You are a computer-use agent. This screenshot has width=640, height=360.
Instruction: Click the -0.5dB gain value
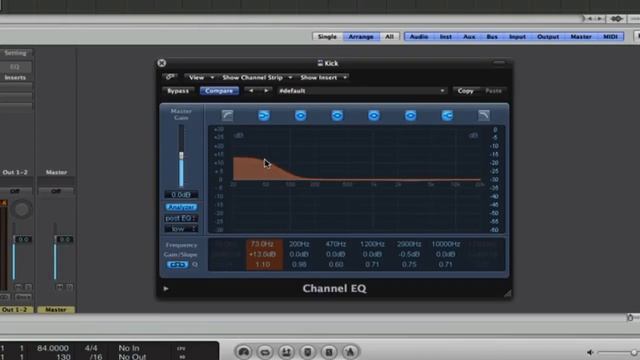click(409, 254)
